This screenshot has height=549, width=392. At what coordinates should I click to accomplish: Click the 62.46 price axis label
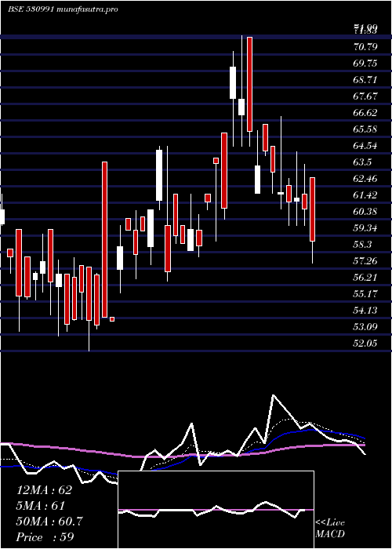click(x=366, y=178)
